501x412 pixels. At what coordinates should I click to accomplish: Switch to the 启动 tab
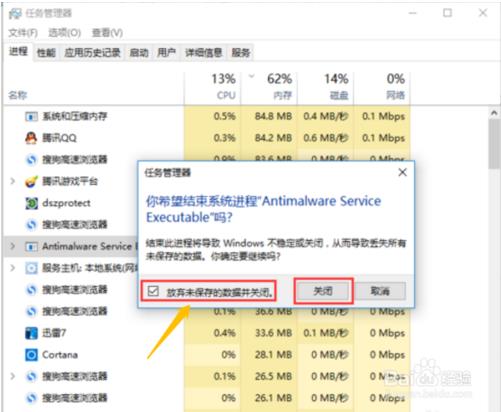point(139,53)
